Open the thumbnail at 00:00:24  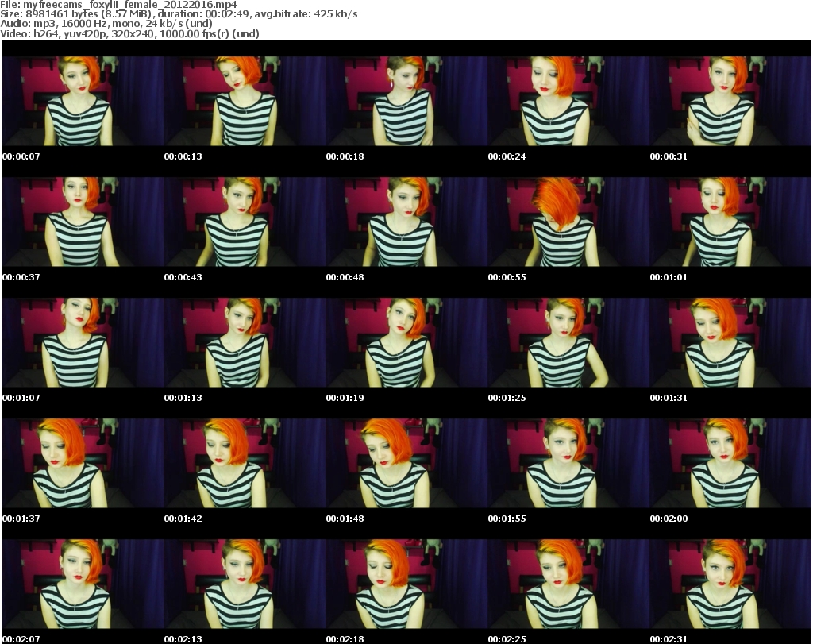tap(568, 101)
